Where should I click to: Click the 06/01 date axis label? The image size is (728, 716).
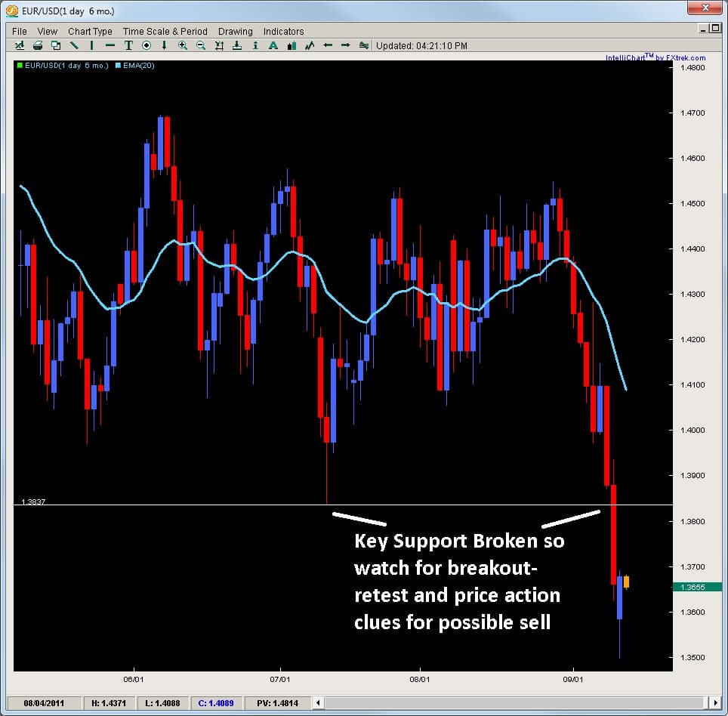coord(134,679)
